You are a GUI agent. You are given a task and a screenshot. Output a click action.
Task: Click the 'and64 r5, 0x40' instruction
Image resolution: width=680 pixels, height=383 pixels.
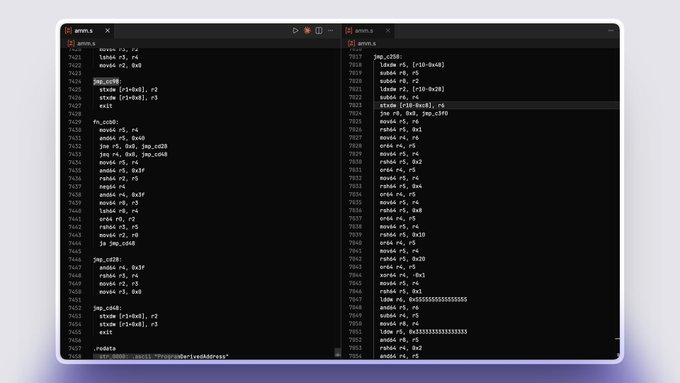click(x=122, y=138)
